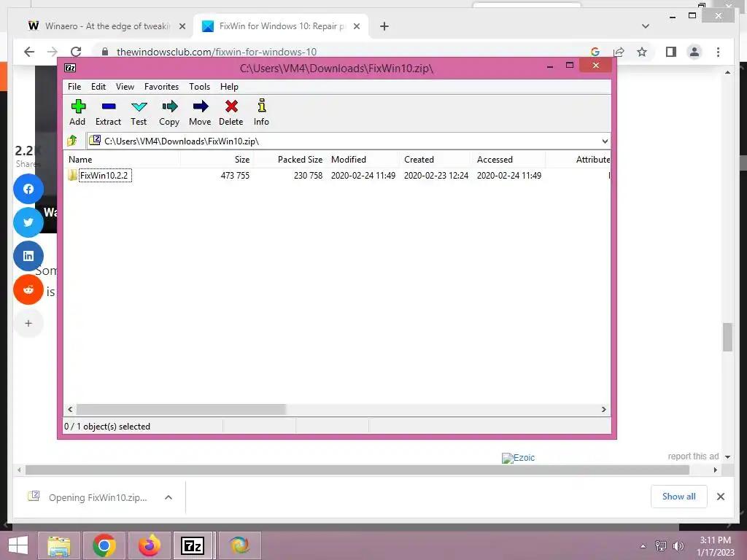Choose the Move toolbar icon

point(200,113)
